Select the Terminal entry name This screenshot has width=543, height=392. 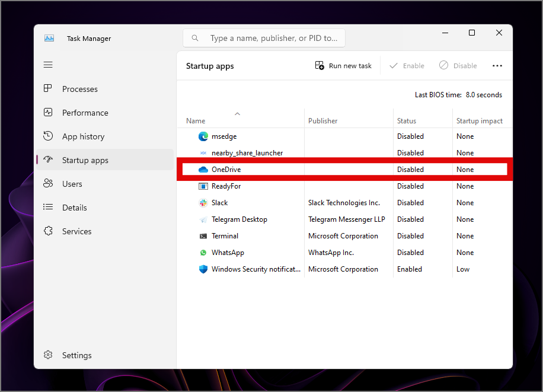pyautogui.click(x=225, y=236)
